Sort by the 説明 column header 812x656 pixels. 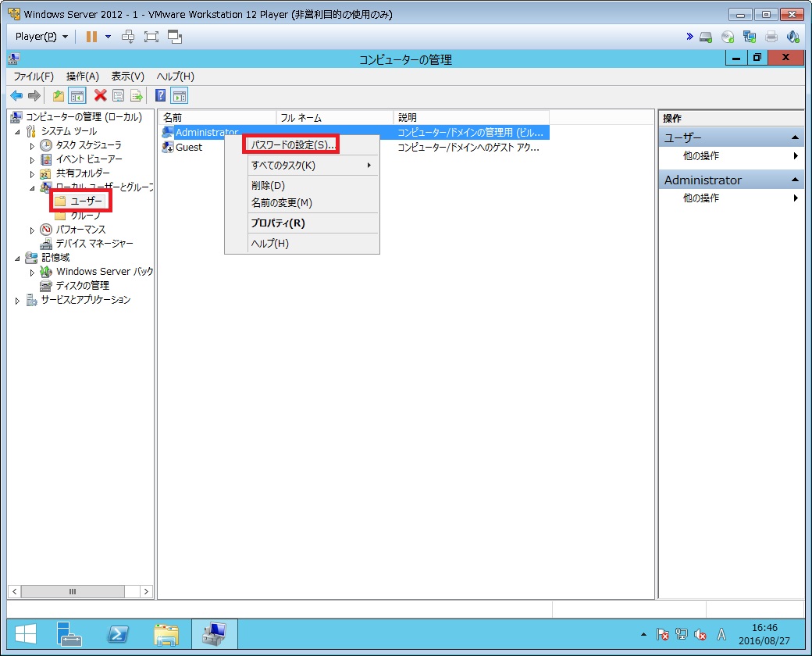[472, 118]
